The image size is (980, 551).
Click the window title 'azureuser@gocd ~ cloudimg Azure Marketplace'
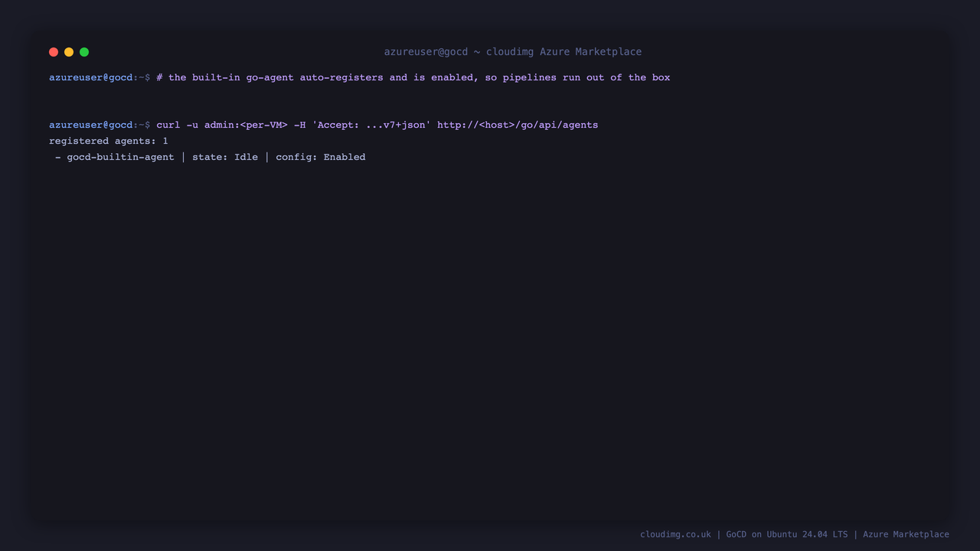[x=513, y=52]
